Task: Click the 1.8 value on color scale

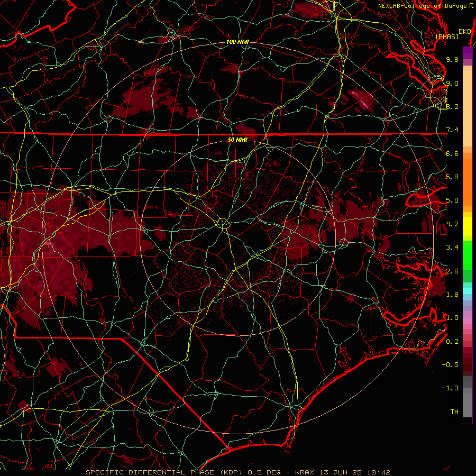Action: [452, 295]
